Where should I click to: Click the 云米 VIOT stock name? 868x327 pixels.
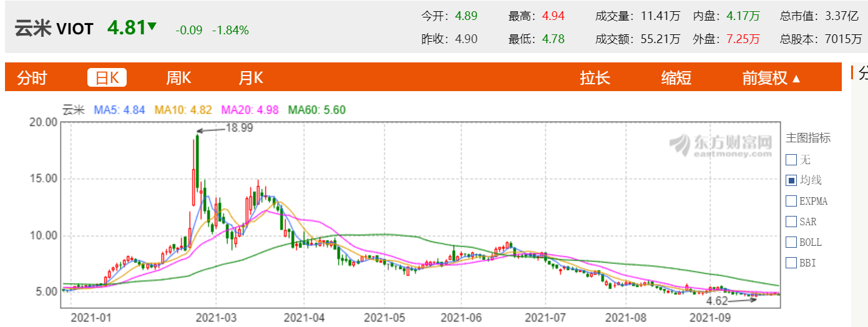[x=54, y=29]
